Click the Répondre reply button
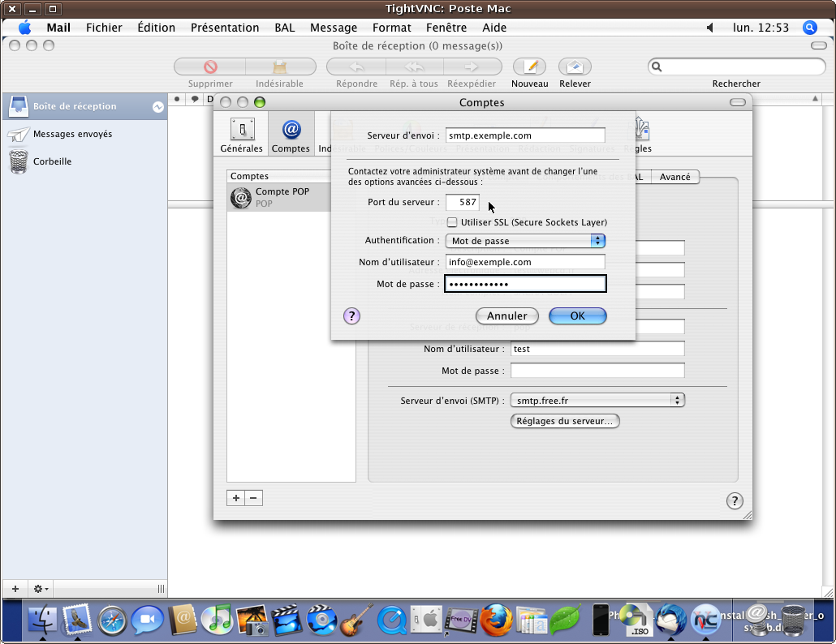The image size is (836, 644). point(356,67)
